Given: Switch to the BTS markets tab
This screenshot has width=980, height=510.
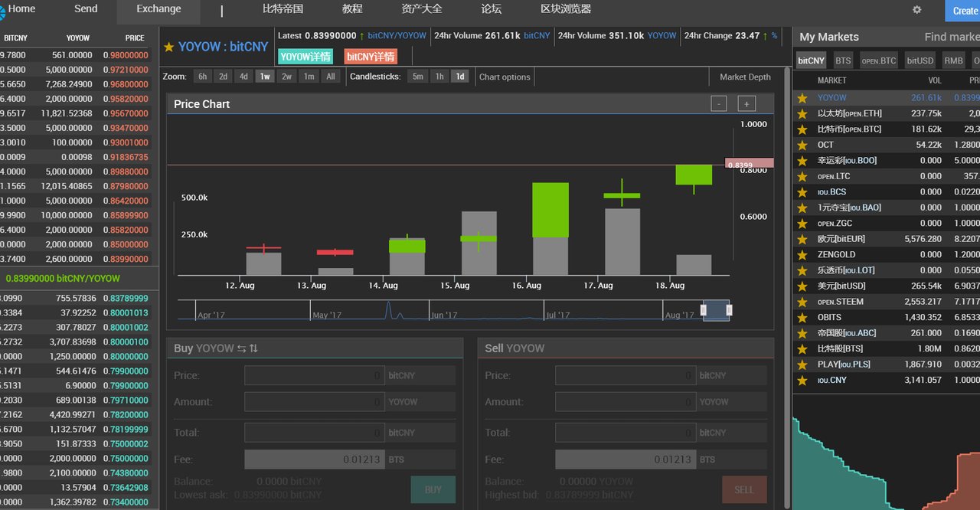Looking at the screenshot, I should tap(842, 60).
